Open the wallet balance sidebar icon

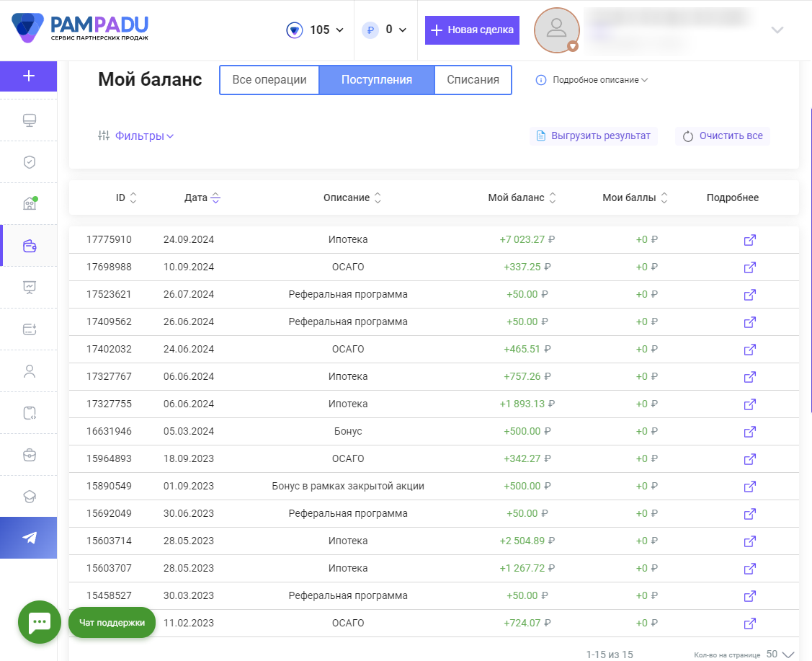point(30,246)
